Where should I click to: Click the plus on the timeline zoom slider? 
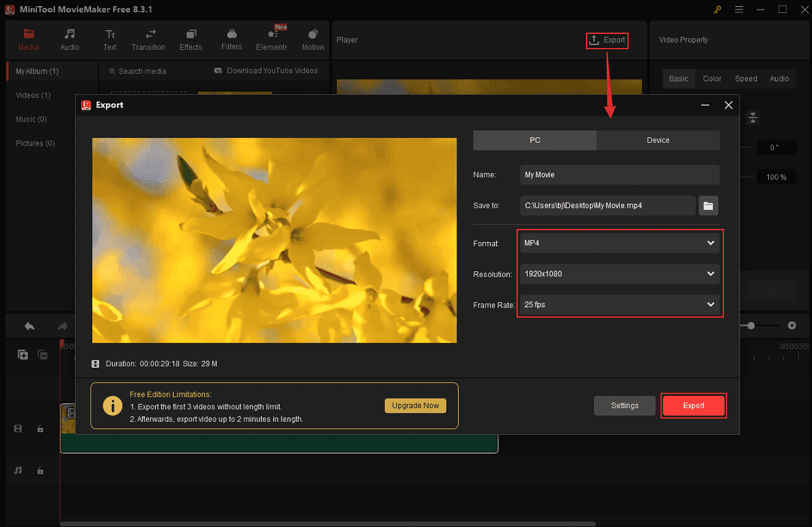pos(793,326)
